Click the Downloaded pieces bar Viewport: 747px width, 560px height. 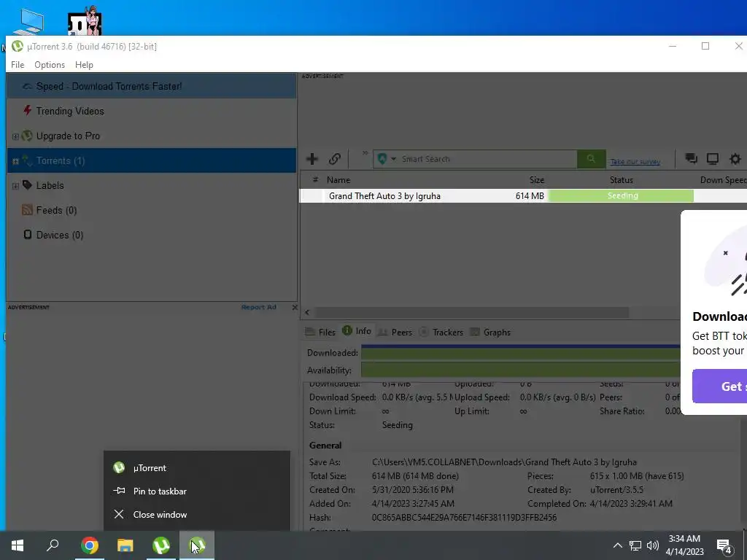pos(521,353)
